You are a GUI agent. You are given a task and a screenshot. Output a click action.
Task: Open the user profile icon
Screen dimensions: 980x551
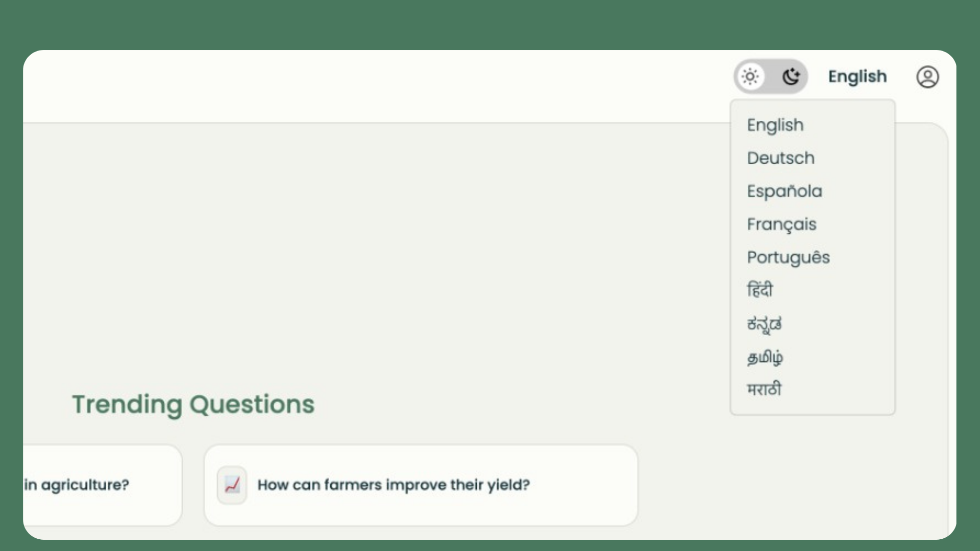point(927,77)
